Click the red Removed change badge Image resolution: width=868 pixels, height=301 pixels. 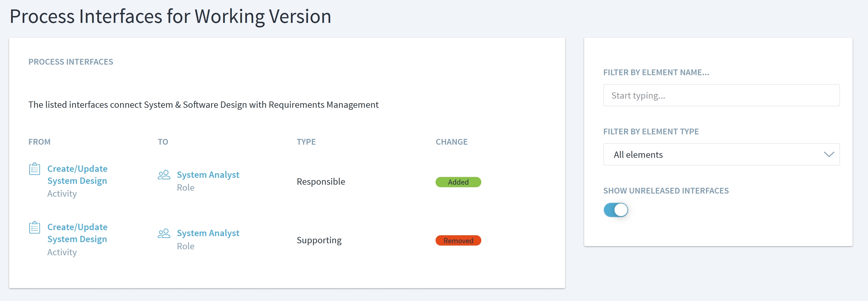tap(458, 241)
